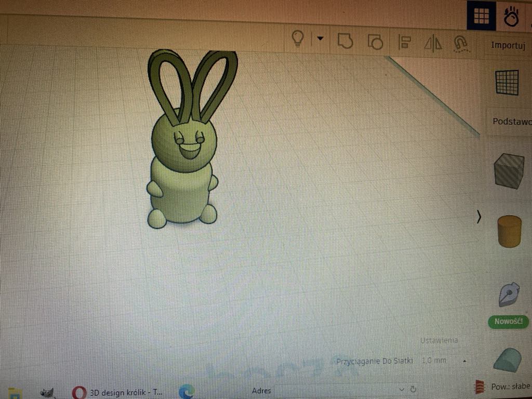Click the green Nowość badge

(x=508, y=321)
